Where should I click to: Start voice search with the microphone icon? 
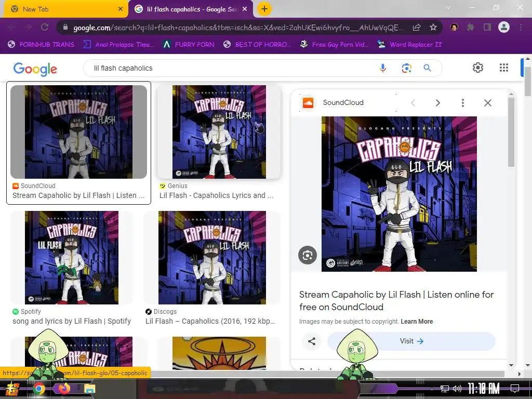click(383, 68)
